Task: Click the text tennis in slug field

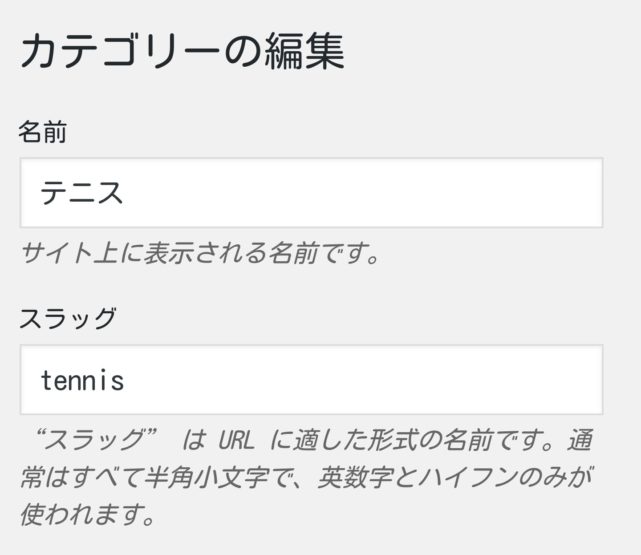Action: pos(82,381)
